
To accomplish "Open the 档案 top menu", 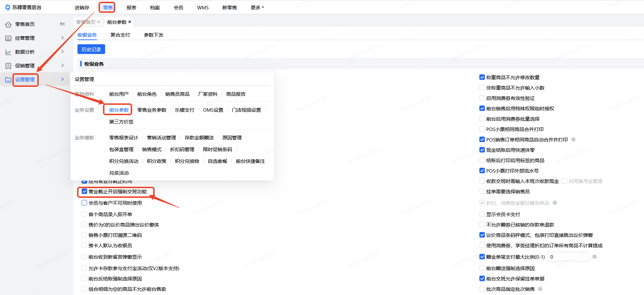I will (x=155, y=8).
